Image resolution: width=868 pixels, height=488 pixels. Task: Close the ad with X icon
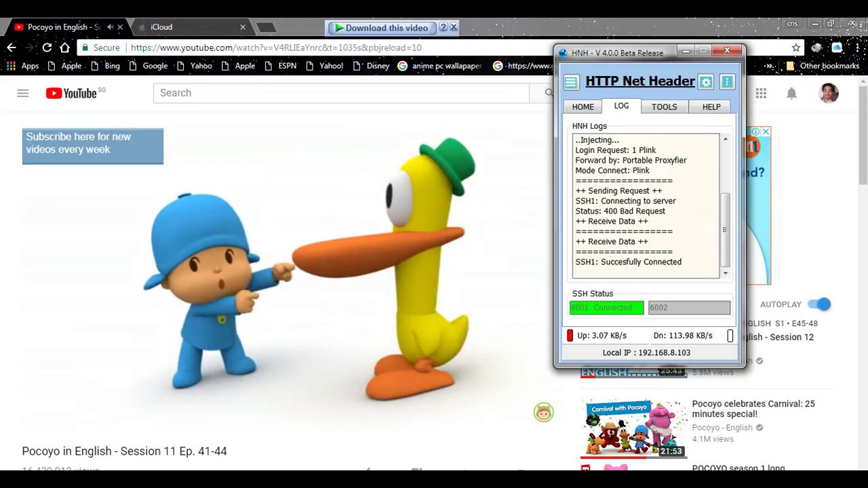tap(766, 131)
